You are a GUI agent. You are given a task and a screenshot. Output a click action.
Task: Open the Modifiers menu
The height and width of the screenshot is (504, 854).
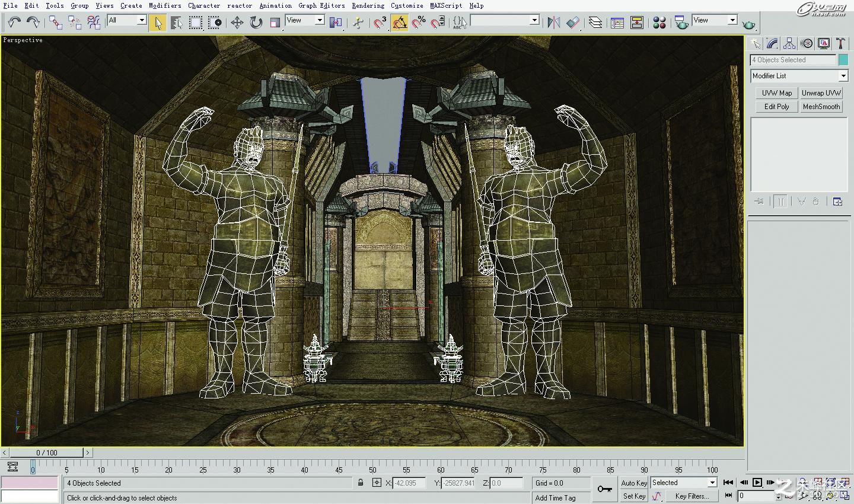point(165,5)
